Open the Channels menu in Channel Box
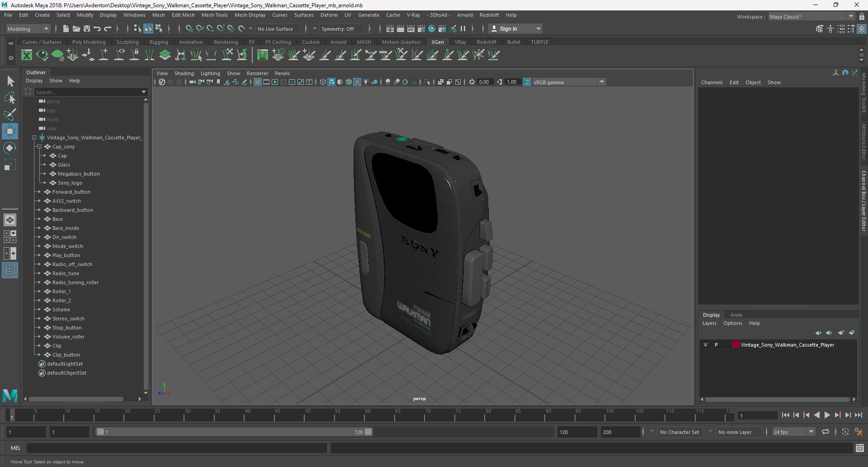The height and width of the screenshot is (467, 868). pos(712,82)
